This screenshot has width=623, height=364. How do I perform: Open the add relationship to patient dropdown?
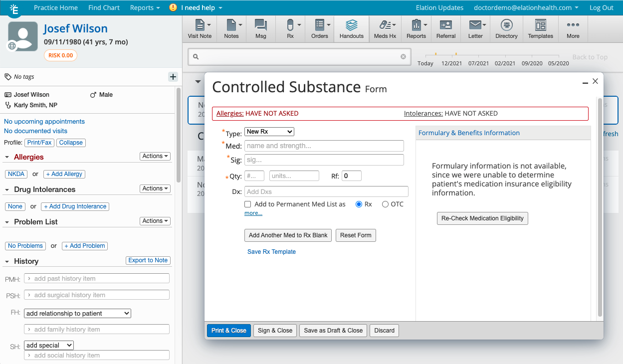(x=77, y=313)
